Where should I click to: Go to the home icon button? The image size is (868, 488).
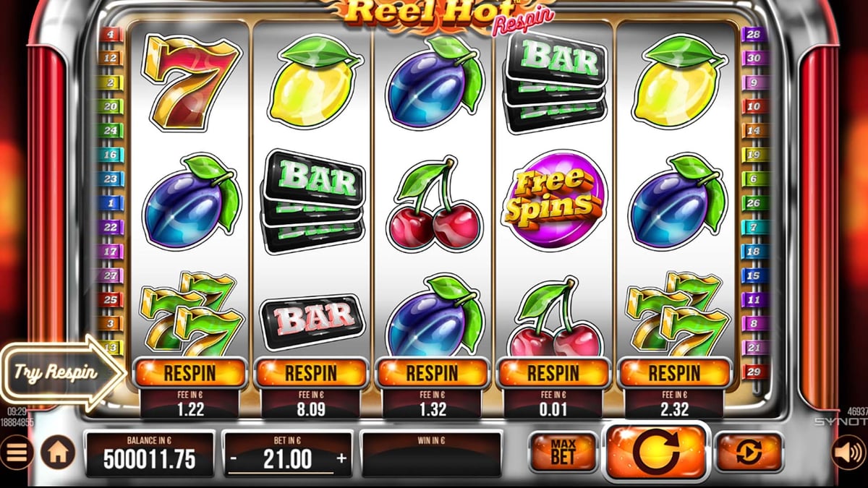point(58,454)
